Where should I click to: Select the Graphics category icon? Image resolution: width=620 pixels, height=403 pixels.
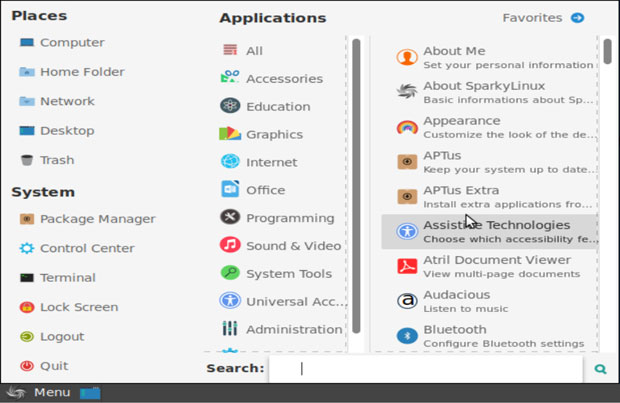pyautogui.click(x=230, y=134)
